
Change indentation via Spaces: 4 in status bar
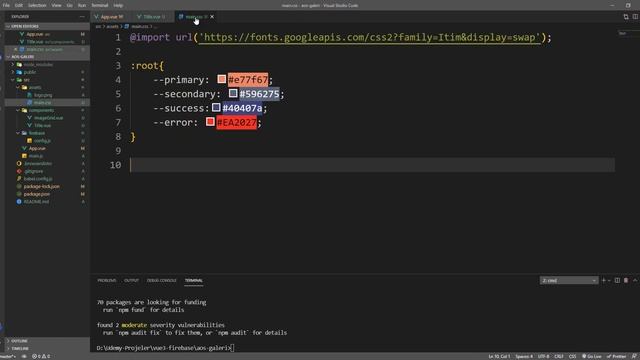click(524, 357)
